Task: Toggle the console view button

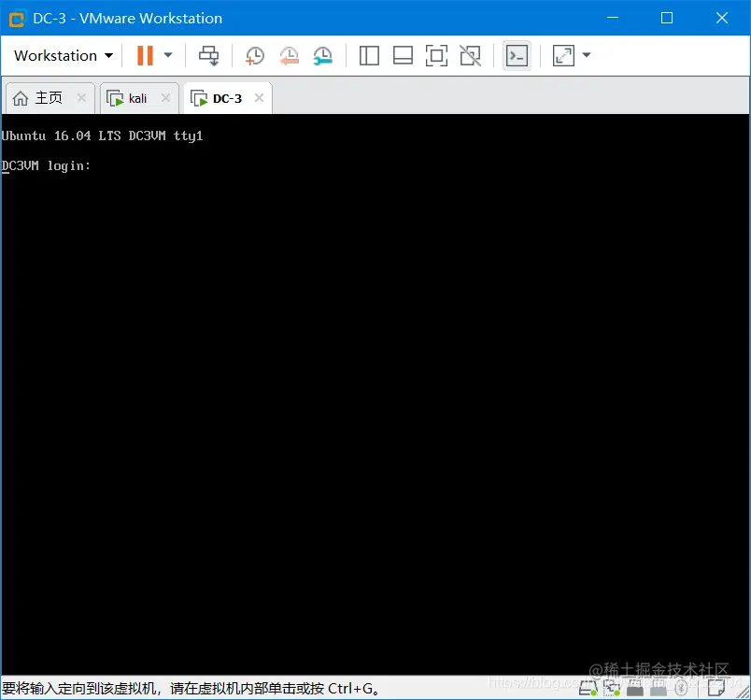Action: (x=517, y=55)
